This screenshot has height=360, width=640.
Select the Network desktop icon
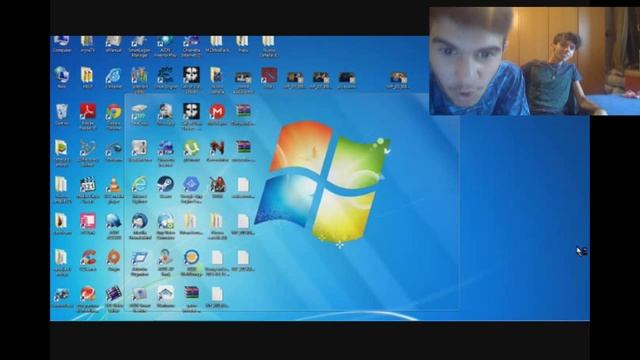[62, 77]
